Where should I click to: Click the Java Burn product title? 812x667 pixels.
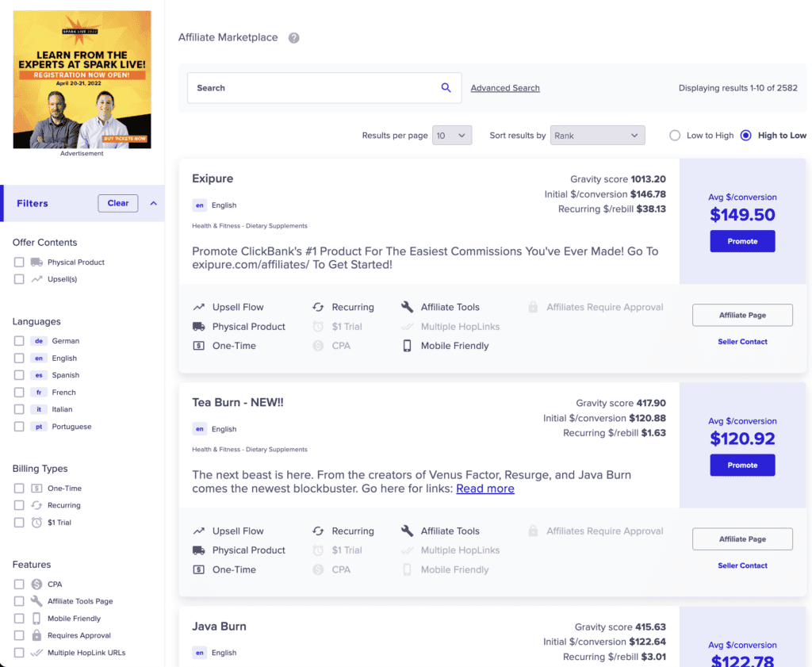pyautogui.click(x=219, y=626)
